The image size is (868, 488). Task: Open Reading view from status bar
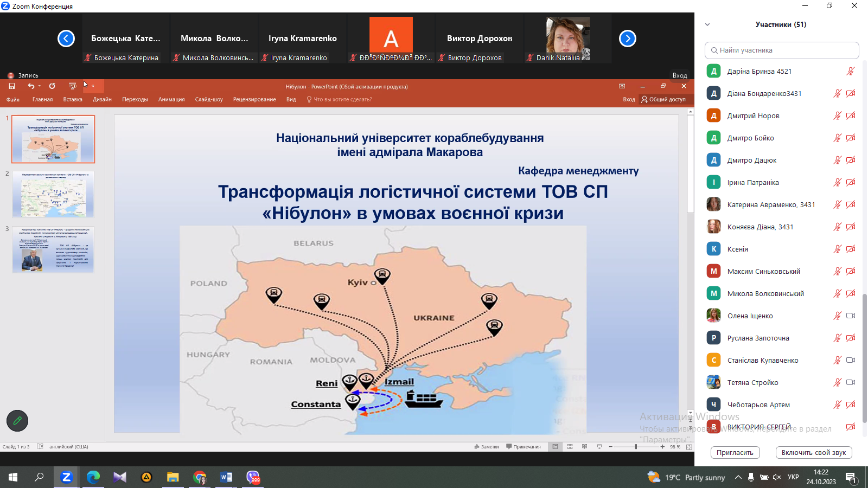tap(584, 447)
